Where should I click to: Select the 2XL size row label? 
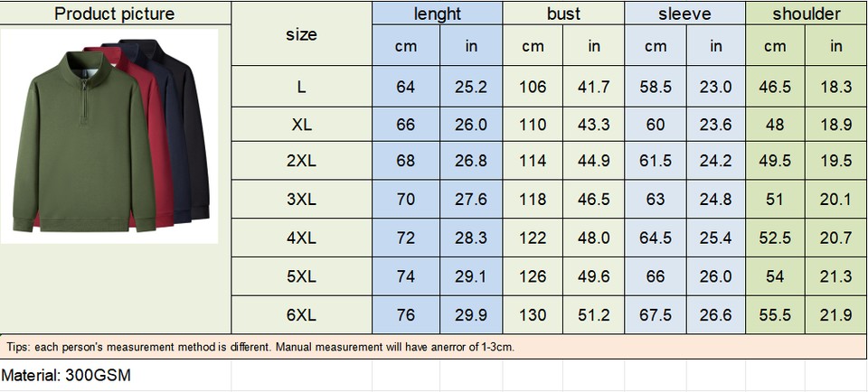(301, 161)
